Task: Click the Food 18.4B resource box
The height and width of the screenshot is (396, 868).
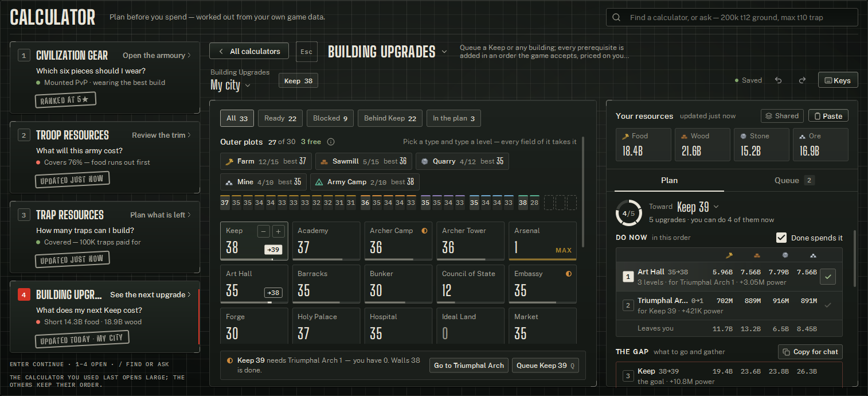Action: click(x=643, y=144)
